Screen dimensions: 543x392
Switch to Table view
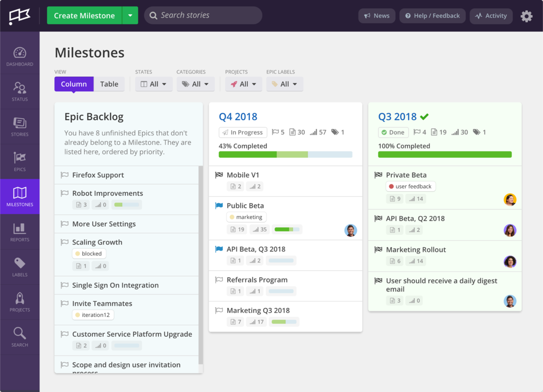pyautogui.click(x=109, y=84)
